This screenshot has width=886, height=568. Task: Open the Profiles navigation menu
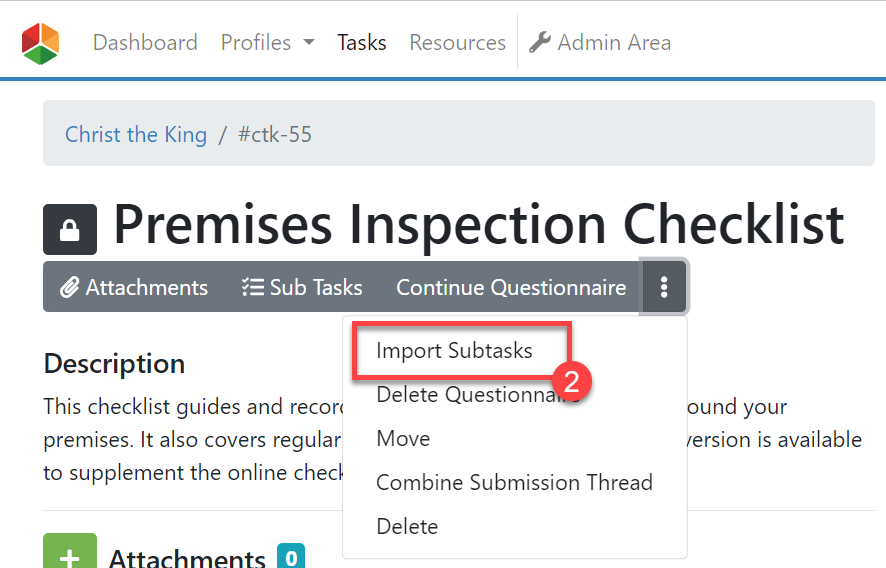coord(267,42)
